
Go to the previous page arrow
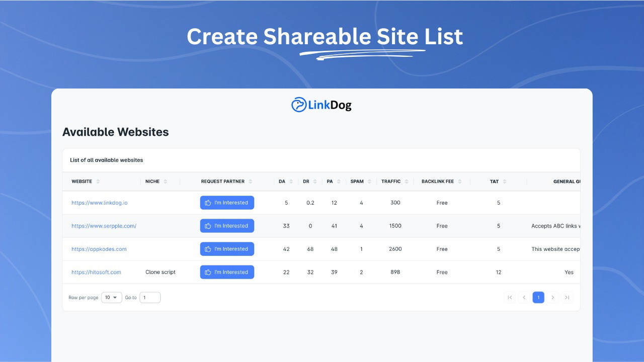click(524, 298)
